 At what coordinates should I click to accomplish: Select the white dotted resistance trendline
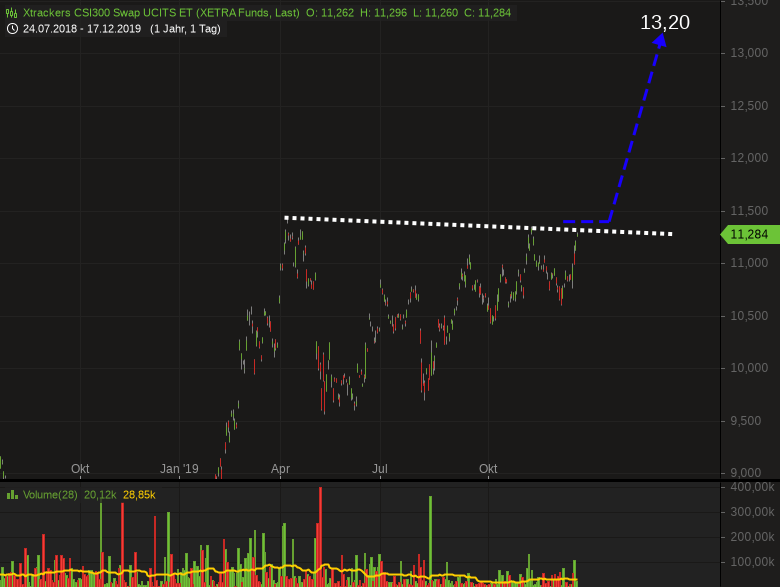coord(450,224)
